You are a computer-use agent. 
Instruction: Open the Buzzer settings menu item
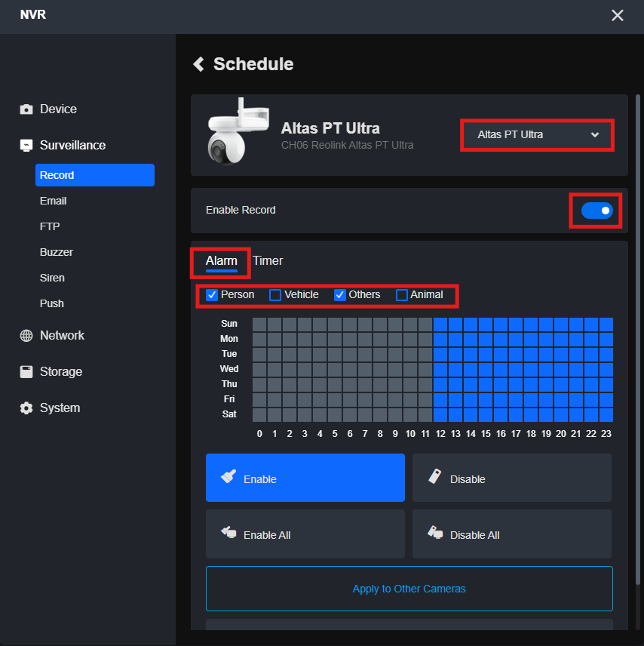(57, 252)
